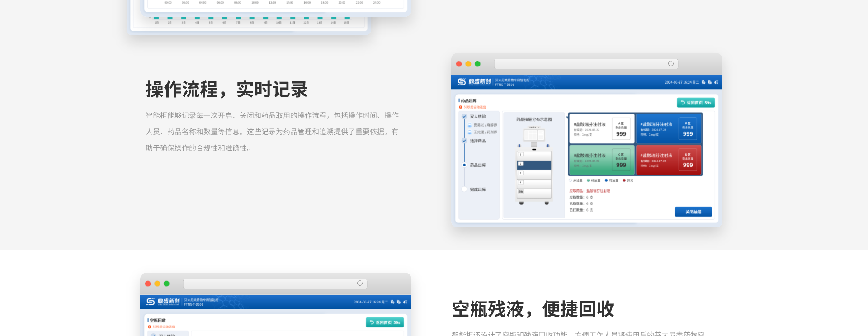Click 返回首页 button in 药品出库 panel
This screenshot has width=868, height=336.
[696, 103]
